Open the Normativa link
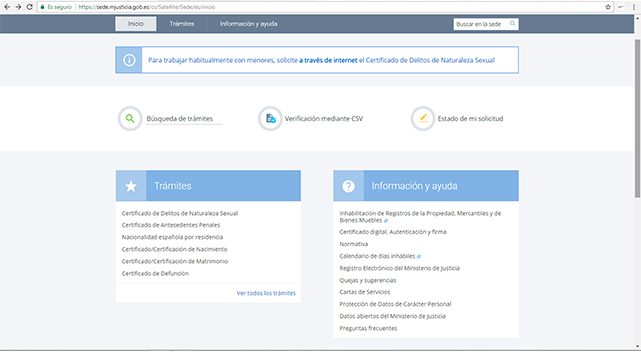The image size is (641, 363). [x=354, y=244]
